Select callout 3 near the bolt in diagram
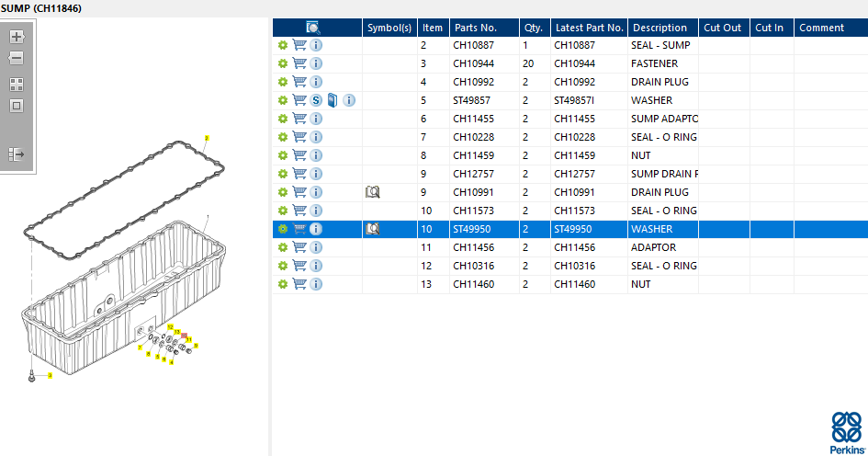 coord(50,375)
